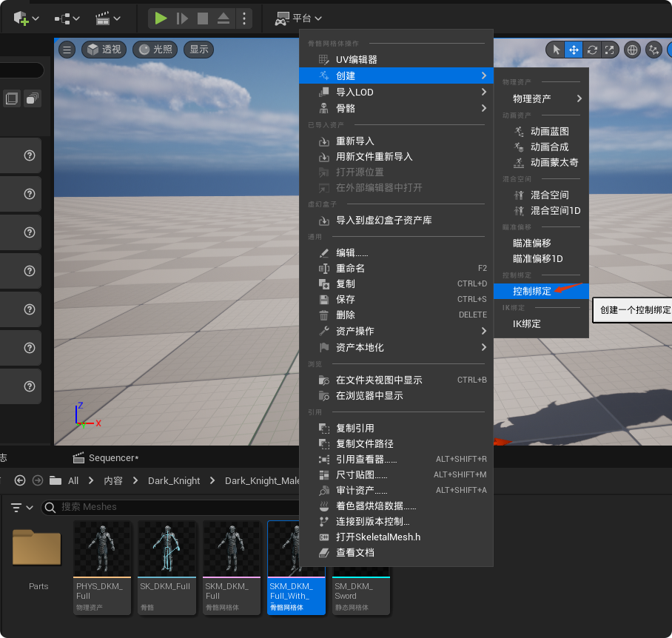Stop the play session
Viewport: 672px width, 638px height.
(202, 19)
